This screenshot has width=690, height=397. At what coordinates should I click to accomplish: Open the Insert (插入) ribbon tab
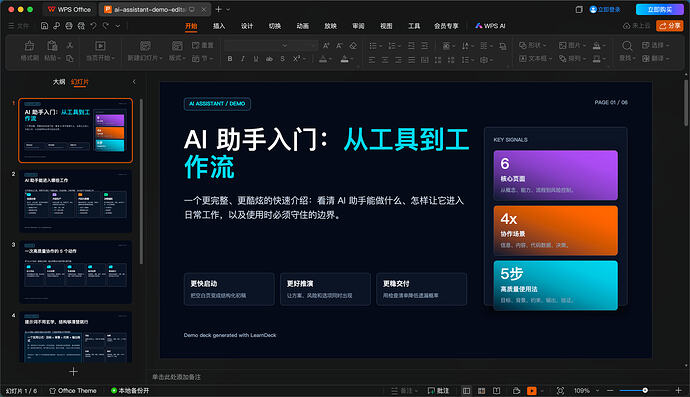click(x=219, y=26)
